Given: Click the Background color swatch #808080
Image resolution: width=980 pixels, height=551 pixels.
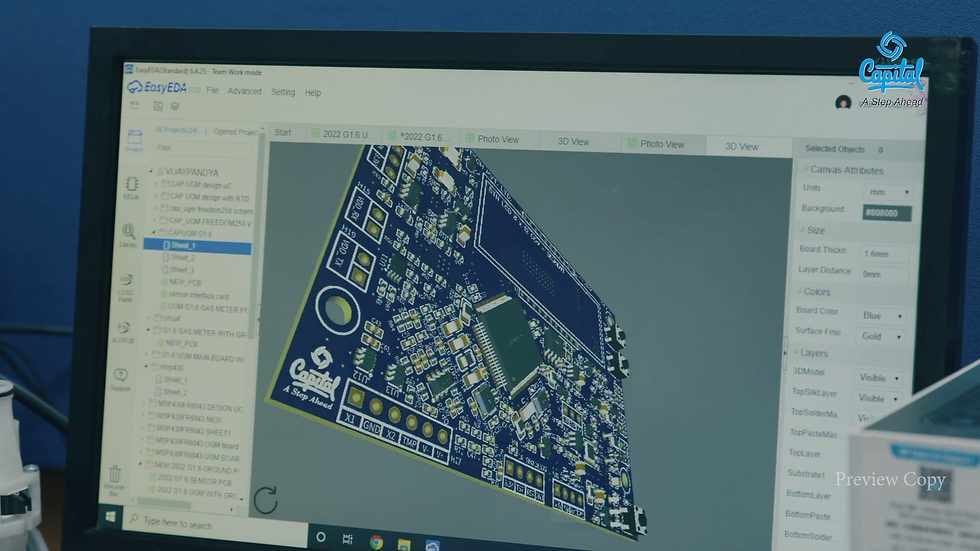Looking at the screenshot, I should (887, 213).
